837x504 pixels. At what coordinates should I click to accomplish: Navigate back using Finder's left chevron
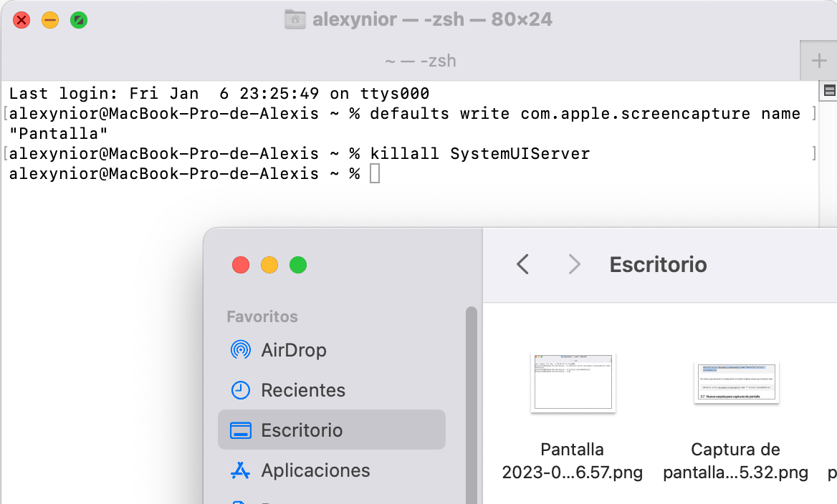522,264
